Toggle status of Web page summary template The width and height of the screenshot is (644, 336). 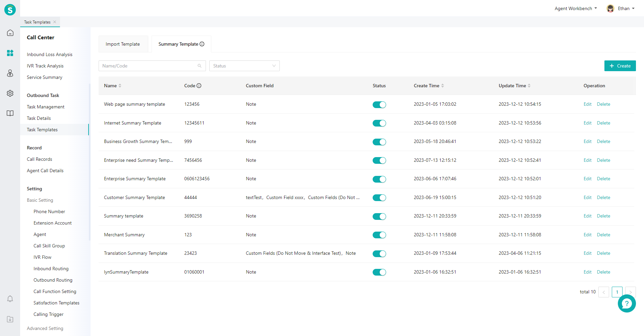click(x=379, y=105)
